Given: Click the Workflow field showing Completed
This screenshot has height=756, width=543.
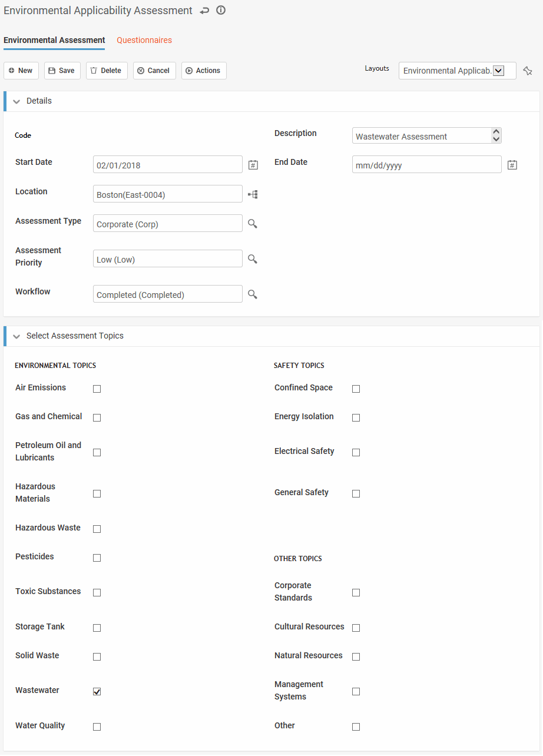Looking at the screenshot, I should [x=168, y=294].
